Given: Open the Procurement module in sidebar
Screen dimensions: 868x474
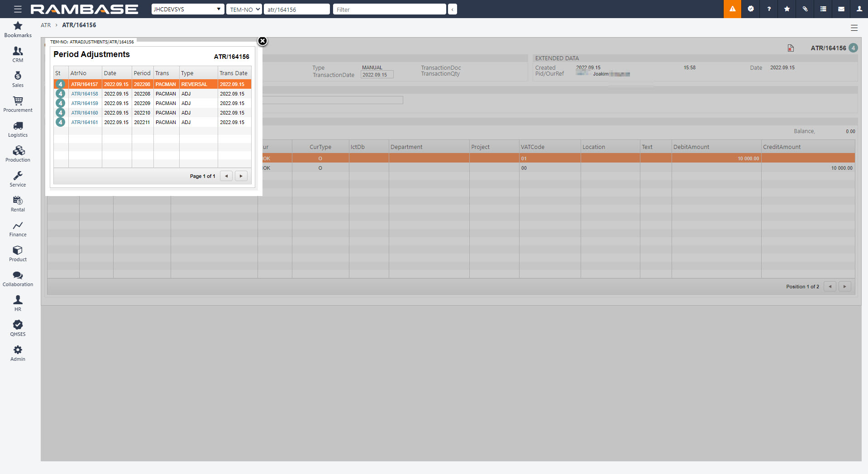Looking at the screenshot, I should point(18,105).
